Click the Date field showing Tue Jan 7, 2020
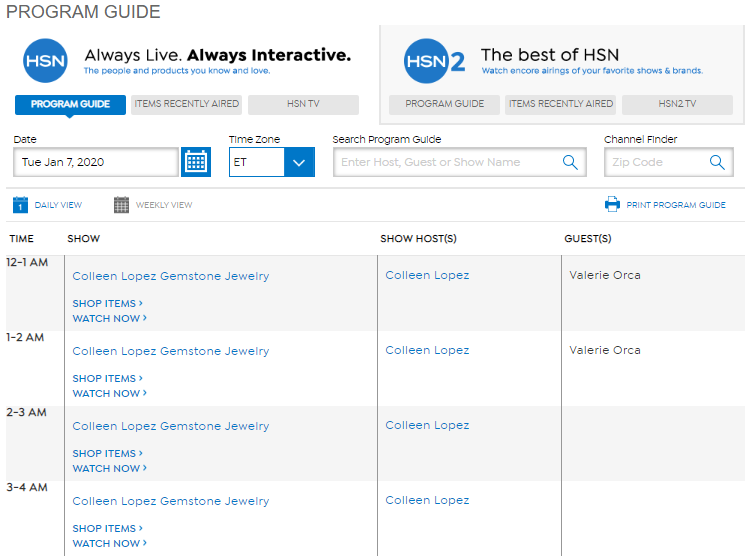 tap(96, 162)
